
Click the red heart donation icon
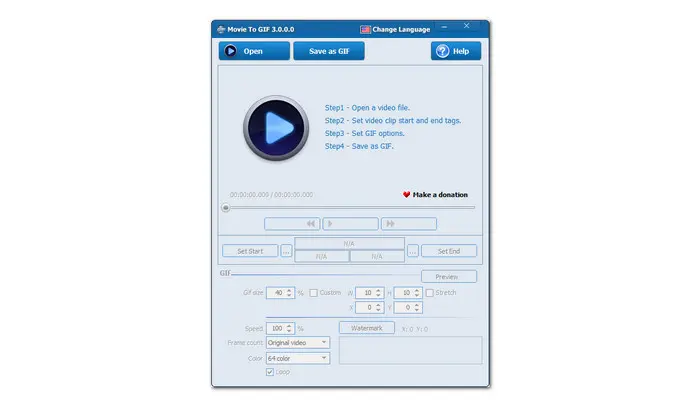pos(406,195)
